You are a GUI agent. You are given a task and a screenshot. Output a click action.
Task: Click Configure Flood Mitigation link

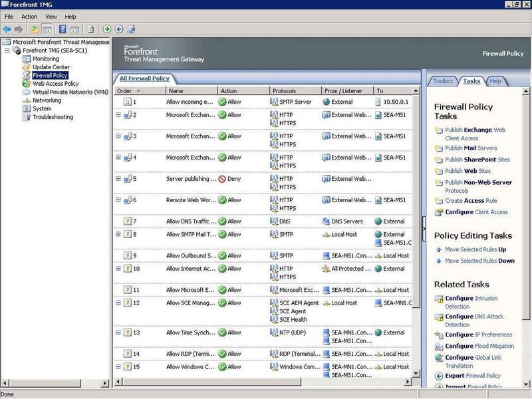click(x=479, y=346)
